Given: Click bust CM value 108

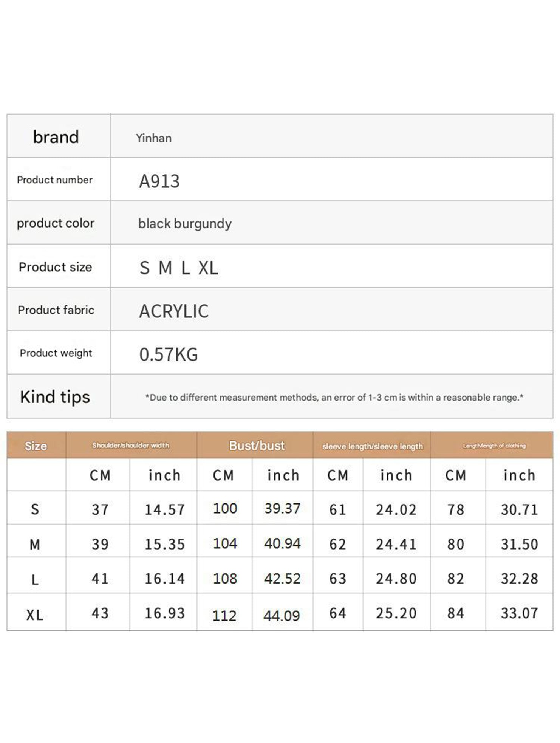Looking at the screenshot, I should pos(225,579).
